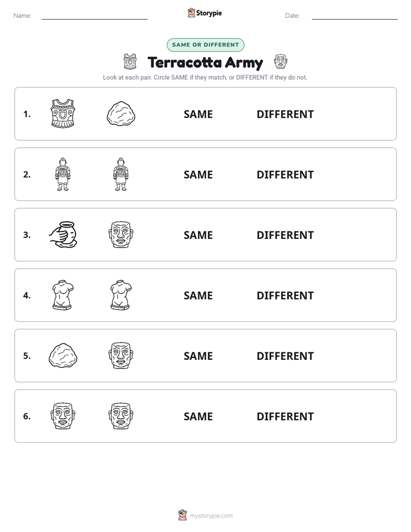Click the armor icon beside the Terracotta Army title

tap(130, 62)
